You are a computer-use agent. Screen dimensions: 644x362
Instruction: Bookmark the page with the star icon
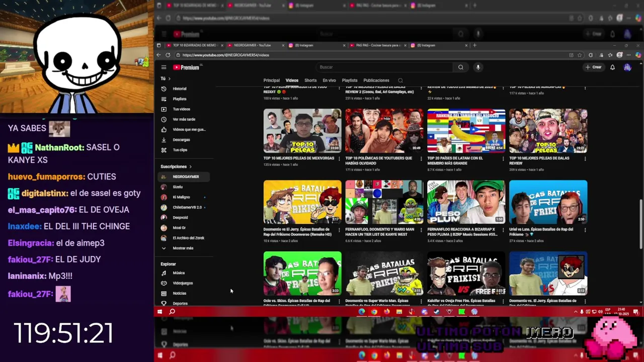(x=579, y=55)
